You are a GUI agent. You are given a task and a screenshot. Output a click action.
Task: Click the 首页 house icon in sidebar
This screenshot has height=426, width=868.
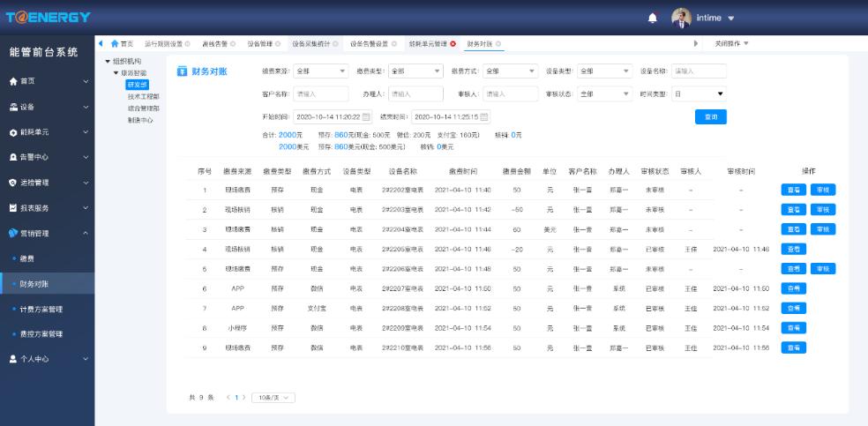click(13, 81)
